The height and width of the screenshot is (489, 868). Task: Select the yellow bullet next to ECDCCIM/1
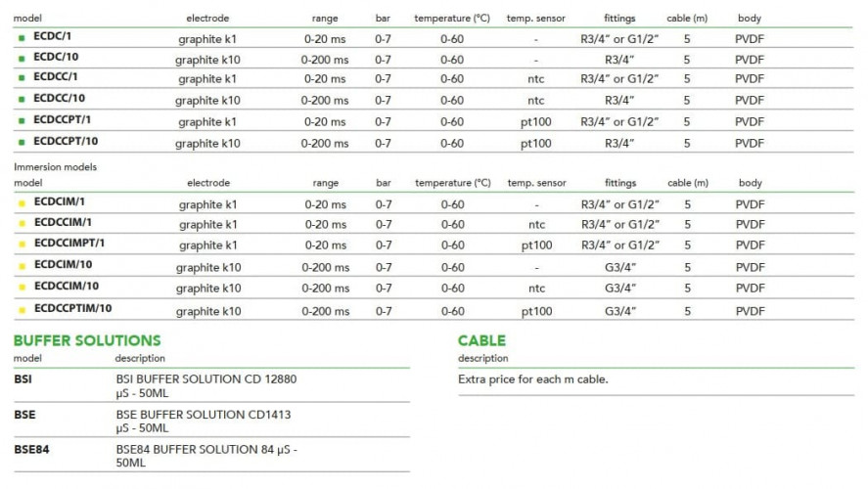pyautogui.click(x=22, y=223)
